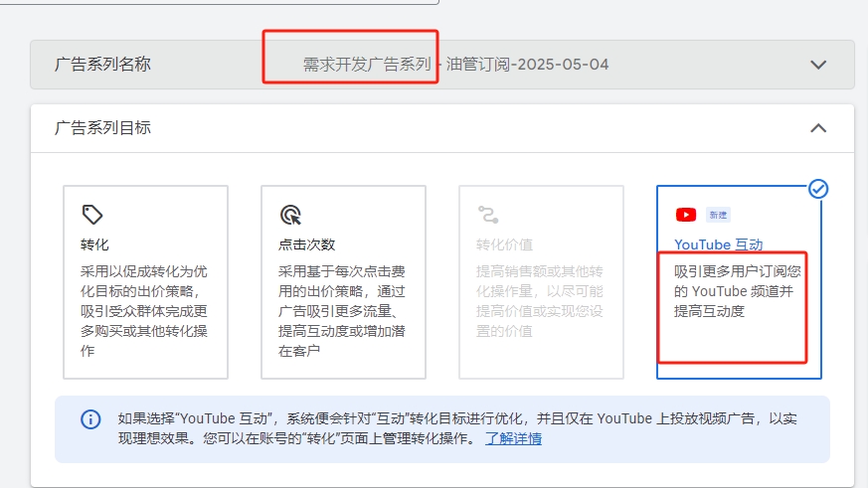Click description 采用以促成转化为优化目标的出价策略
Viewport: 868px width, 488px height.
[144, 311]
